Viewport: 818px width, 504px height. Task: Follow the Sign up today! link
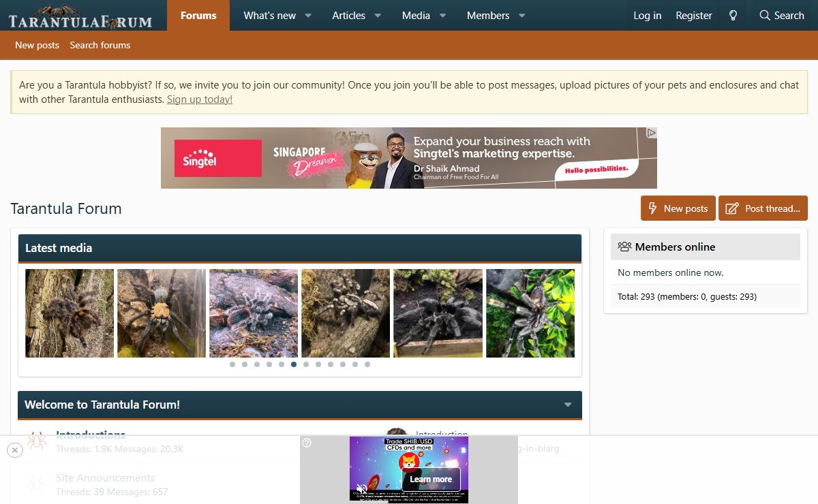(200, 99)
